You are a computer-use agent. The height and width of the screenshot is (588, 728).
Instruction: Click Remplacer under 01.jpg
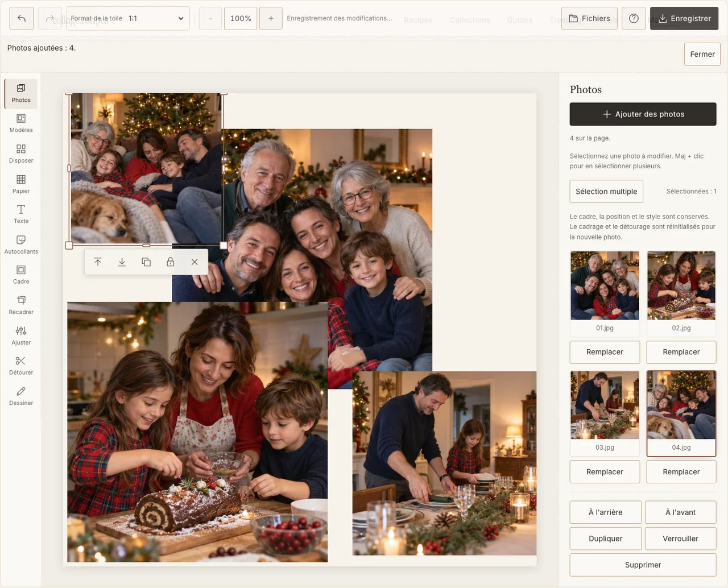coord(605,352)
